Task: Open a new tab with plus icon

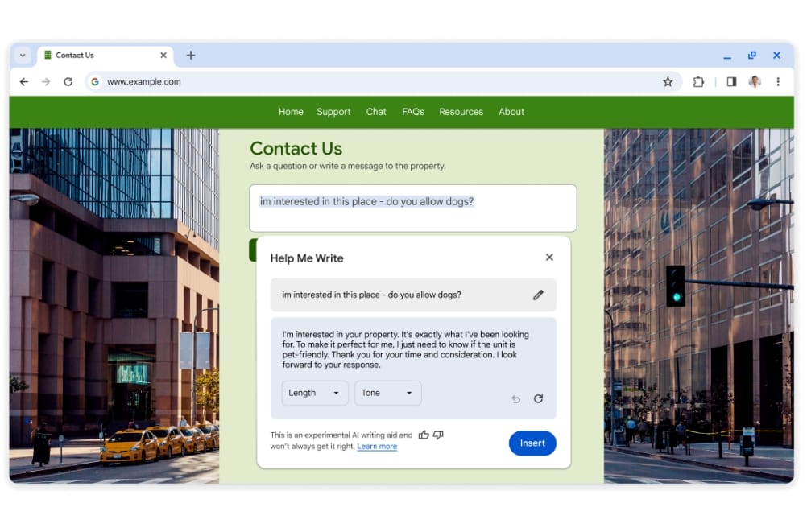Action: coord(190,55)
